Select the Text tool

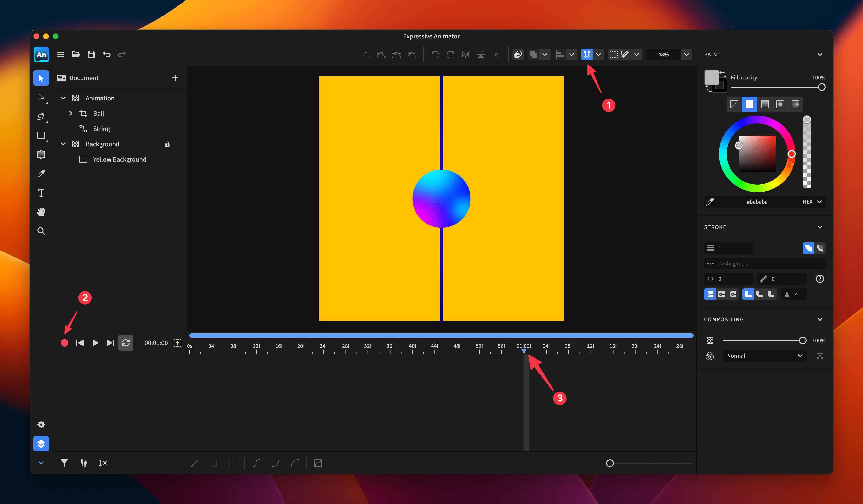[x=41, y=193]
